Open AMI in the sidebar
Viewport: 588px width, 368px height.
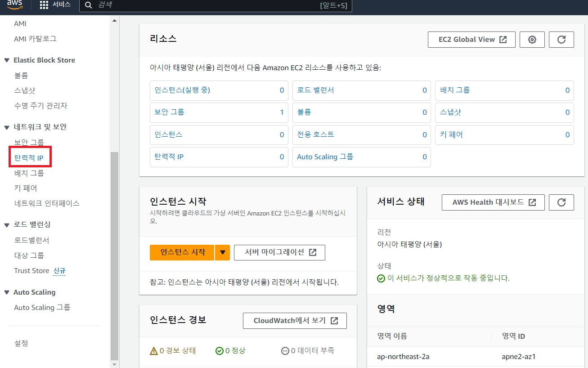point(20,23)
